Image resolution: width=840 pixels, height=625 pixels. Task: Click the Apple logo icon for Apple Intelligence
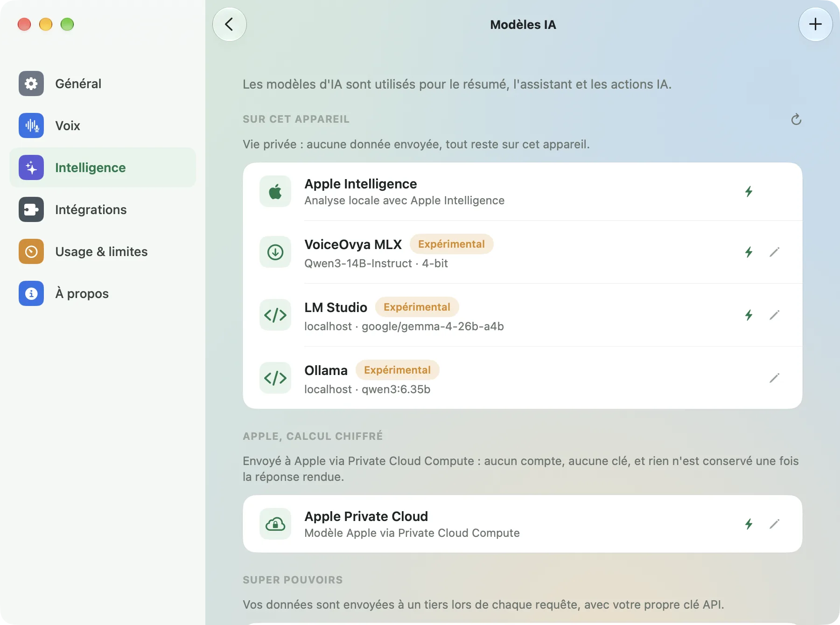coord(275,191)
